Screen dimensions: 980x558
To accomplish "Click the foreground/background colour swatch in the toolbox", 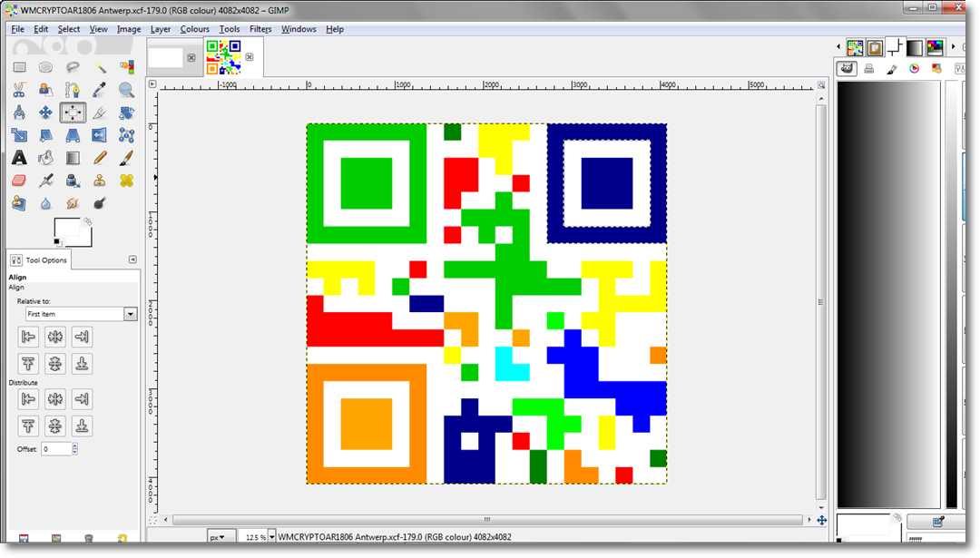I will coord(73,232).
